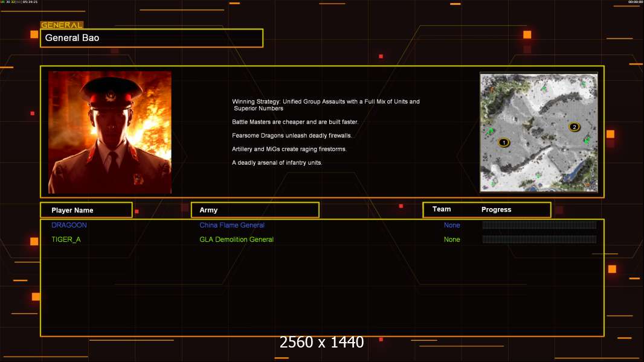Click China Flame General army entry
Screen dimensions: 644x362
coord(232,225)
